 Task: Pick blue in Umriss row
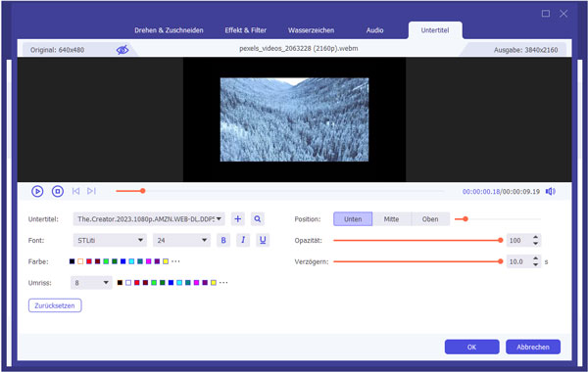[171, 283]
